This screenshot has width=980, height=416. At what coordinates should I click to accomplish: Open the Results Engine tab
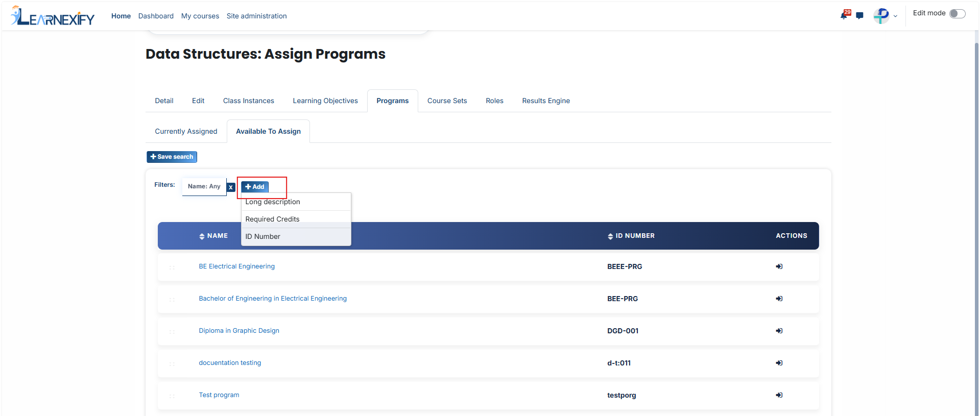546,101
